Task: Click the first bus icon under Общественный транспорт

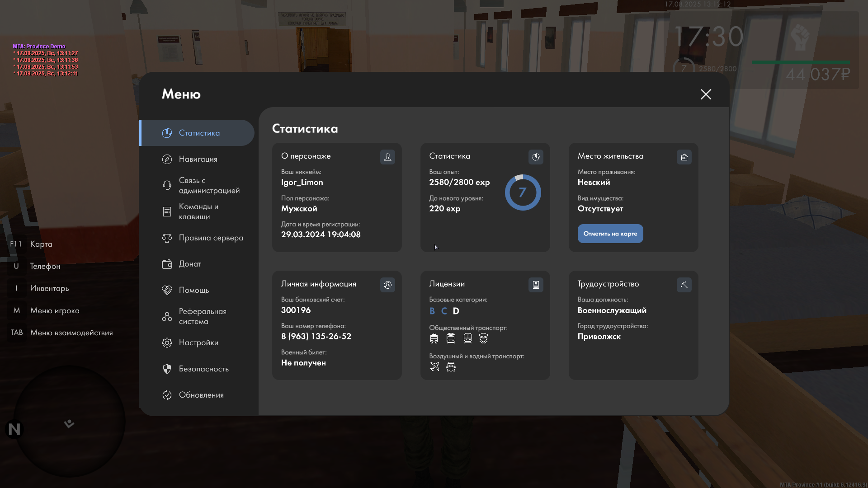Action: click(x=434, y=338)
